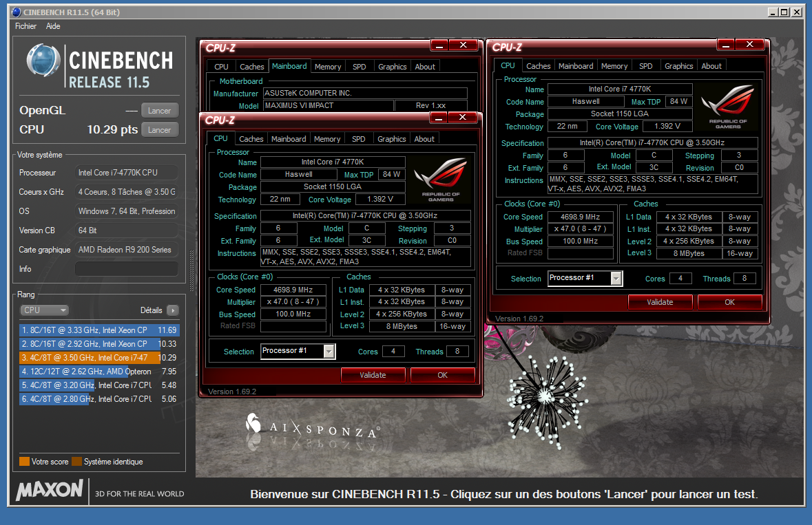Click the MAXON logo
812x525 pixels.
49,490
